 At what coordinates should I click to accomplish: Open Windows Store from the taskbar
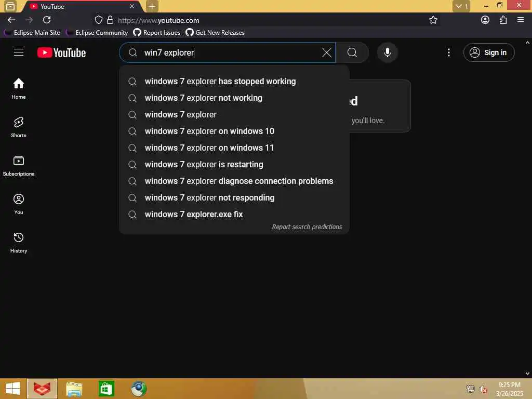(106, 389)
